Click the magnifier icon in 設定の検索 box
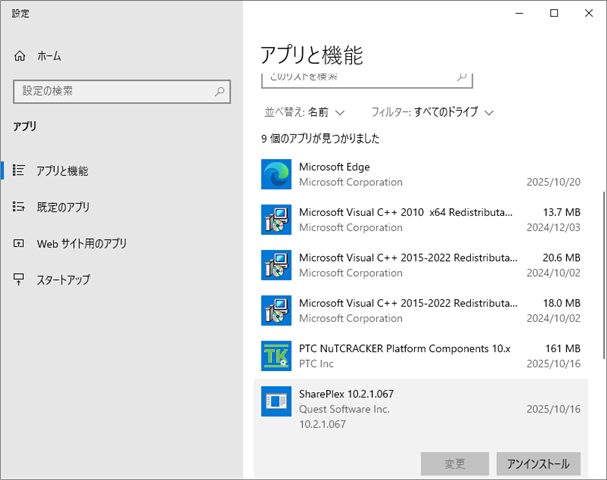This screenshot has width=607, height=480. [x=220, y=91]
